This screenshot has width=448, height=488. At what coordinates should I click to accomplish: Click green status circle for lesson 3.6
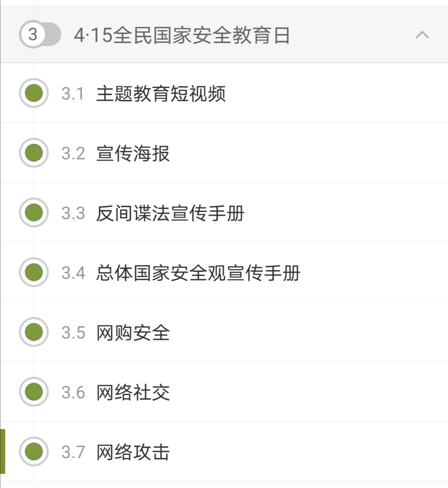[34, 392]
